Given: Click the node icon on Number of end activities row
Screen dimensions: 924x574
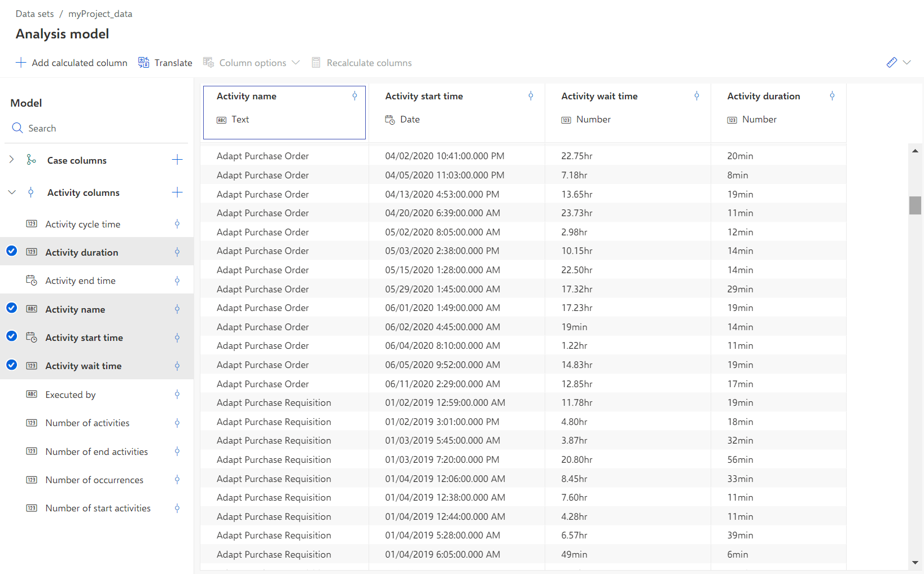Looking at the screenshot, I should [x=177, y=452].
